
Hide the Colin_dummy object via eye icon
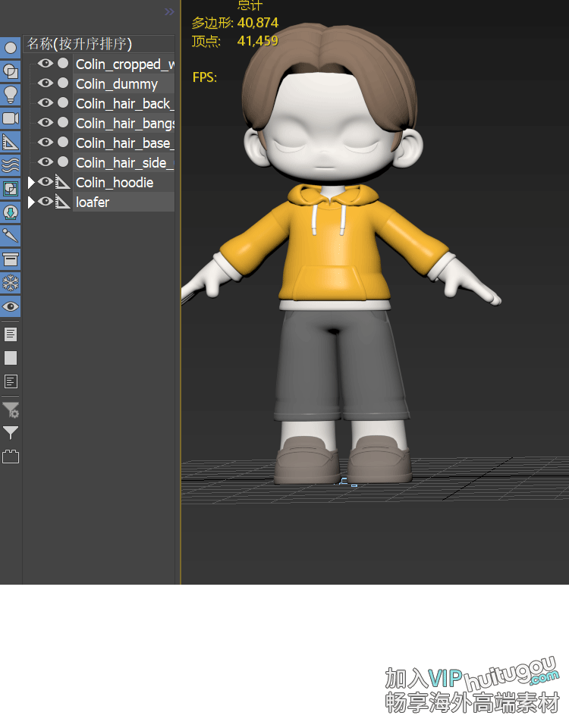[46, 83]
